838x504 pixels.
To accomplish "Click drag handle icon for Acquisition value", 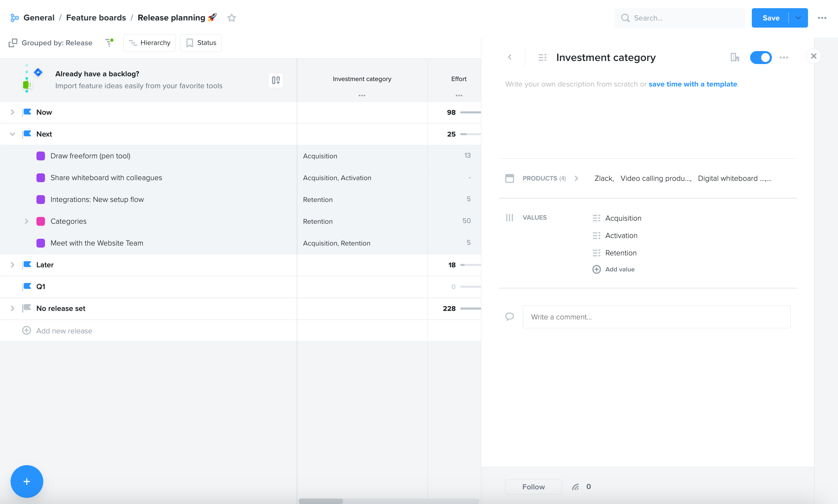I will [596, 218].
